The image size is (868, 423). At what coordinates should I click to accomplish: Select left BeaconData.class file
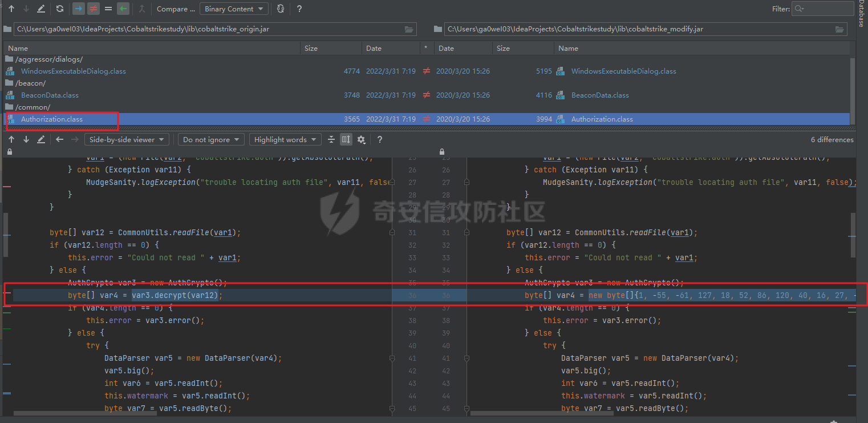point(50,95)
